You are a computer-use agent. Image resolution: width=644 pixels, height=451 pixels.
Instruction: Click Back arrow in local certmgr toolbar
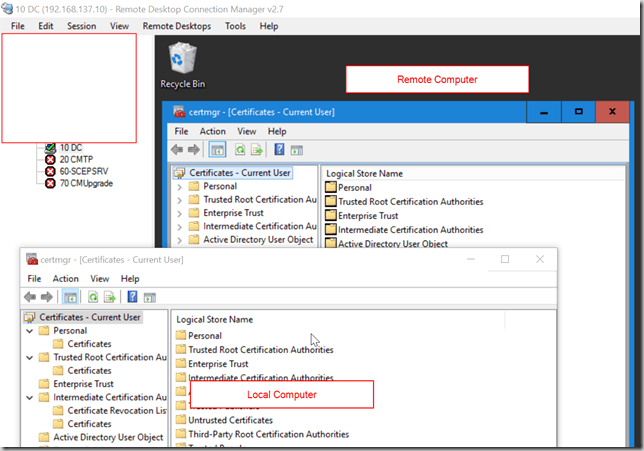(x=30, y=297)
